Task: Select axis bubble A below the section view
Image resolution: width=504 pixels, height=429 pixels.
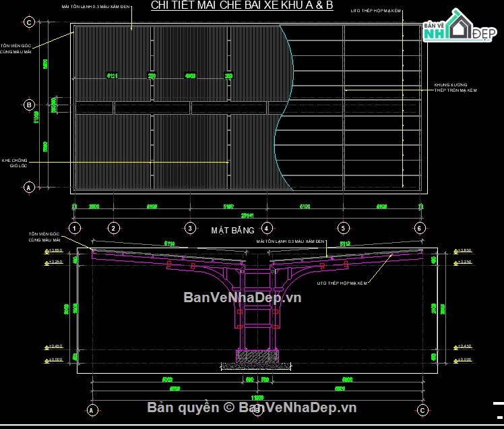Action: tap(92, 410)
